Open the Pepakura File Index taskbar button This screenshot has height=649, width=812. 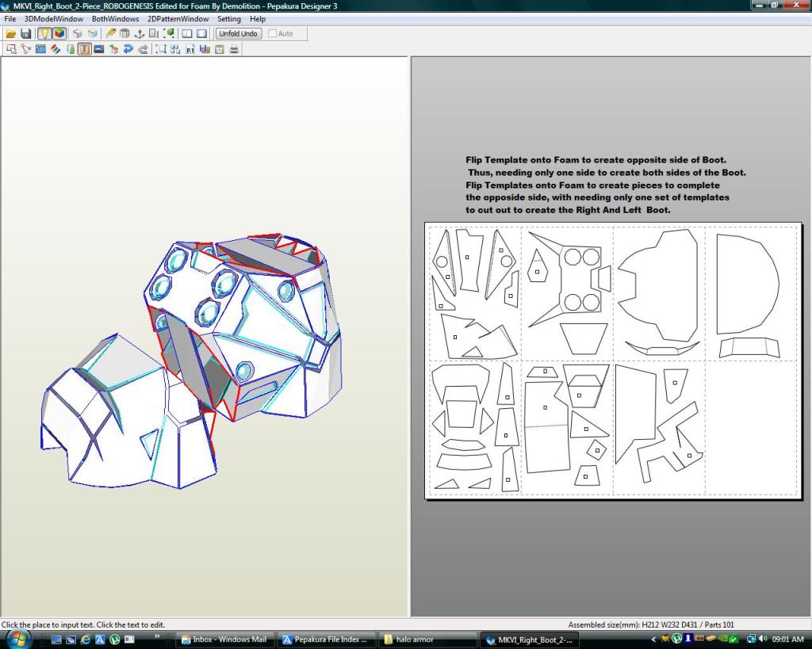(325, 639)
